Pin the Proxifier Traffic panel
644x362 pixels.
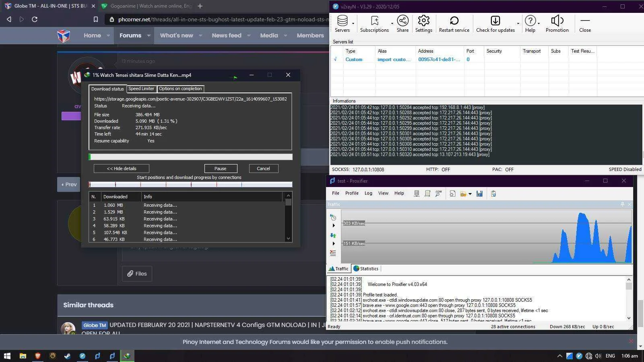[622, 204]
